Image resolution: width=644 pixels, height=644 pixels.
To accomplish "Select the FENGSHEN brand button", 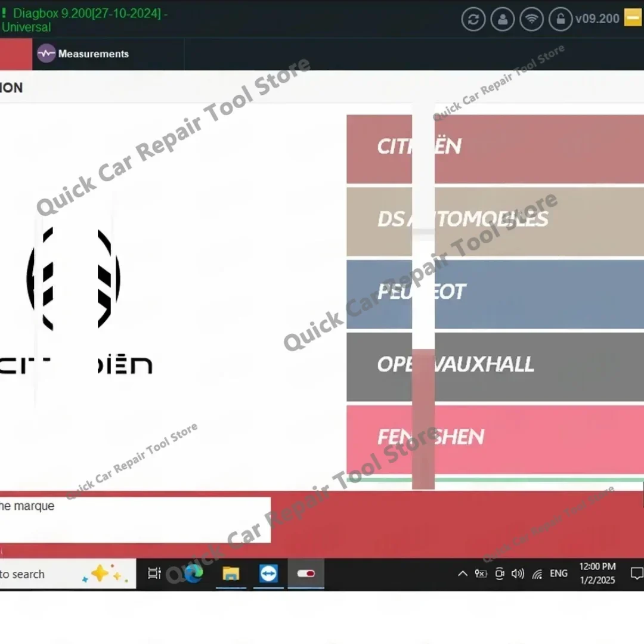I will coord(495,439).
